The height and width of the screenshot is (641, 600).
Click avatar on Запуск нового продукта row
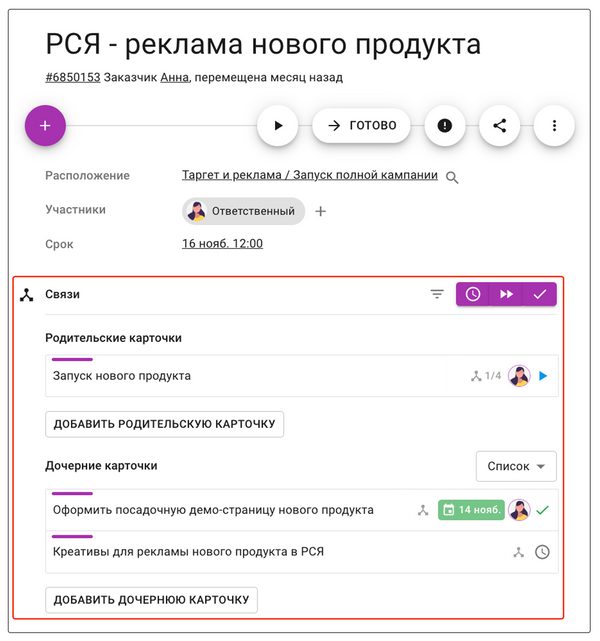(519, 376)
